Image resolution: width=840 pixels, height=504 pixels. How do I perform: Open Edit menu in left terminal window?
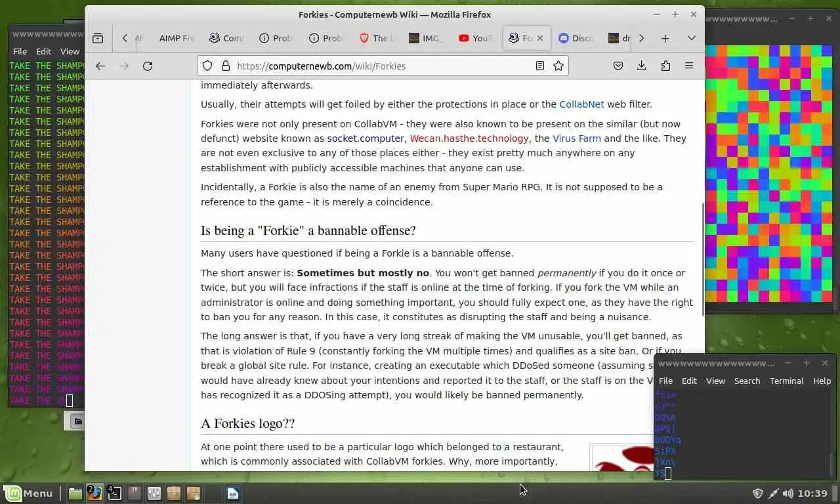[x=43, y=51]
